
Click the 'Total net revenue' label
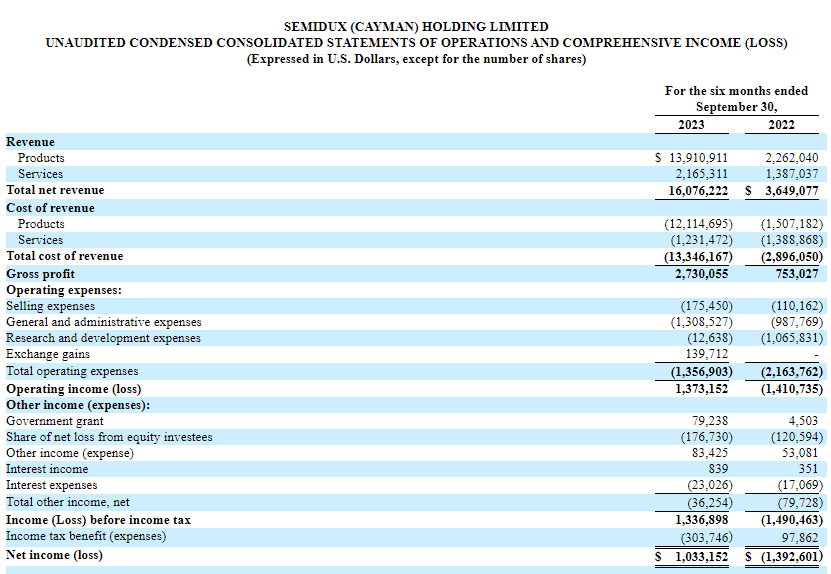[x=55, y=190]
